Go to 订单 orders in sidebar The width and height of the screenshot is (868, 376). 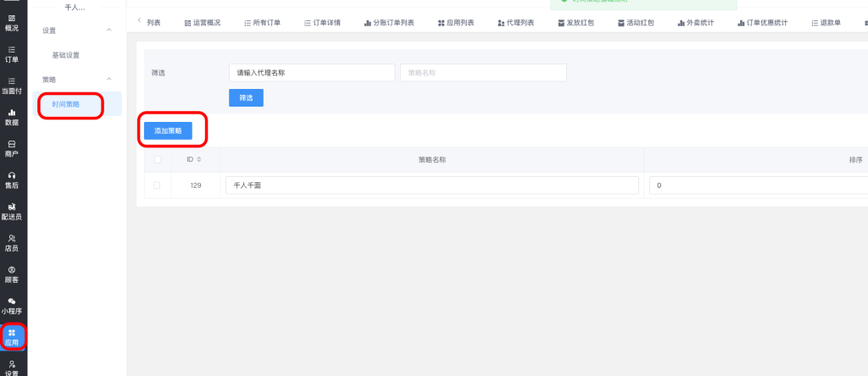(12, 54)
